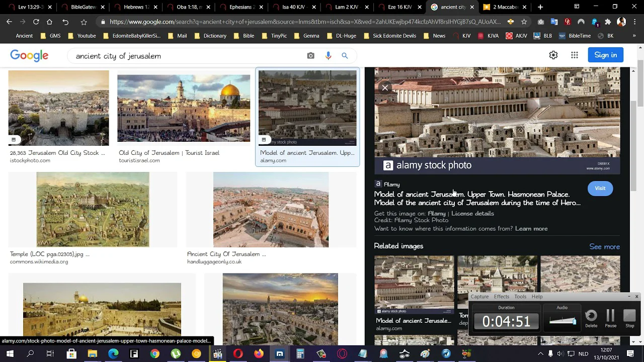644x362 pixels.
Task: Click the Sign in button
Action: 605,55
